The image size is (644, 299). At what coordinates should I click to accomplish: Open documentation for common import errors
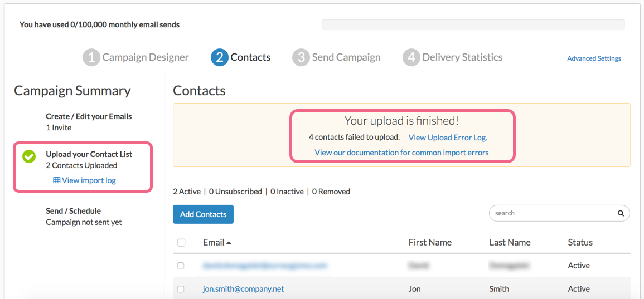(401, 153)
